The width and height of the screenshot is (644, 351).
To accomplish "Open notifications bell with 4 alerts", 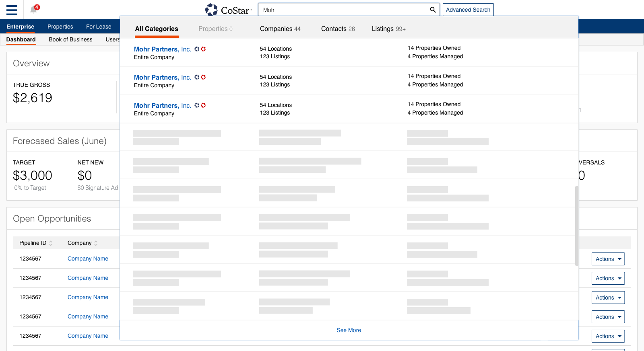I will (x=34, y=9).
